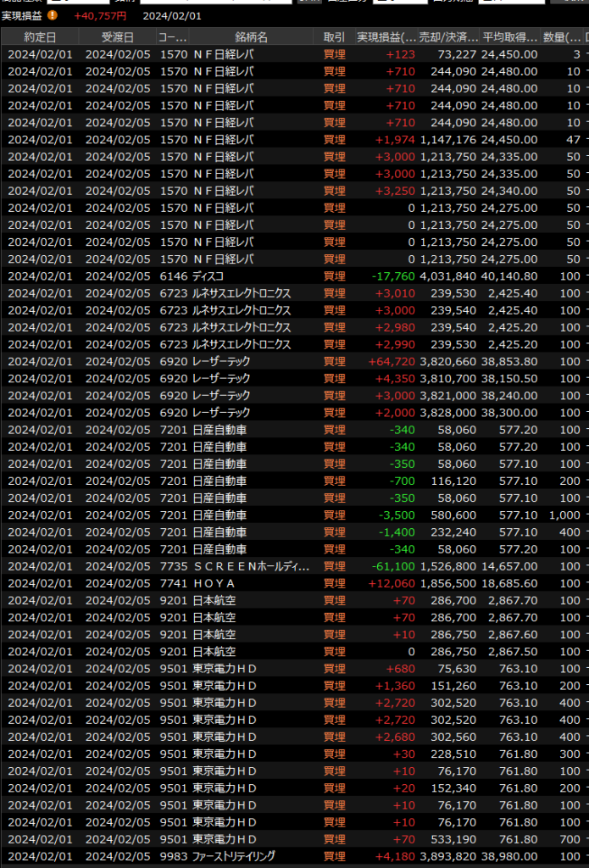Click the 数量 column header
The width and height of the screenshot is (589, 868).
561,37
